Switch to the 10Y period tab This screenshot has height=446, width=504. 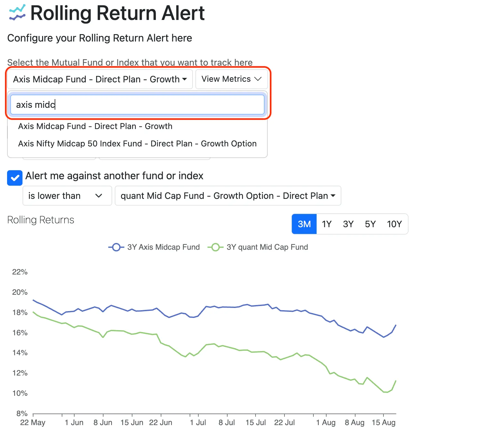coord(394,224)
